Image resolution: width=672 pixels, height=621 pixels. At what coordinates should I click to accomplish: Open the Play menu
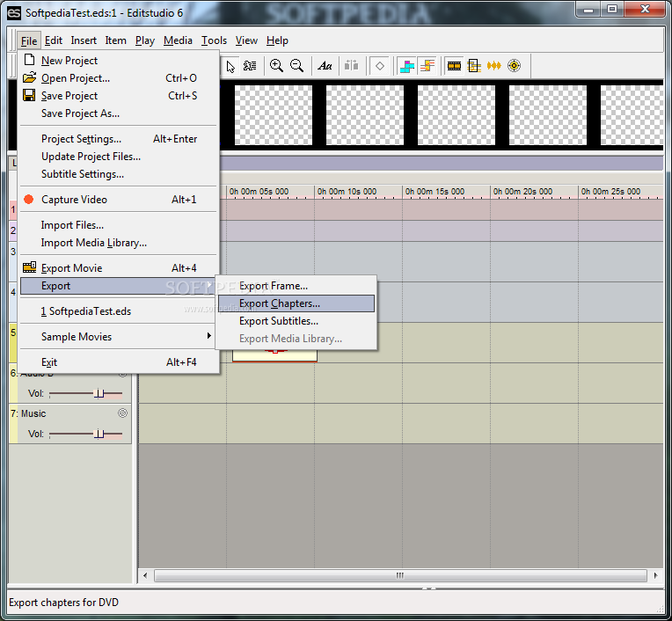click(145, 40)
